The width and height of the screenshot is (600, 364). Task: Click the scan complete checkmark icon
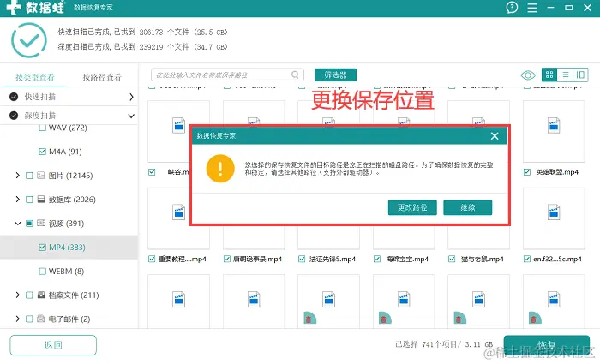(x=29, y=39)
